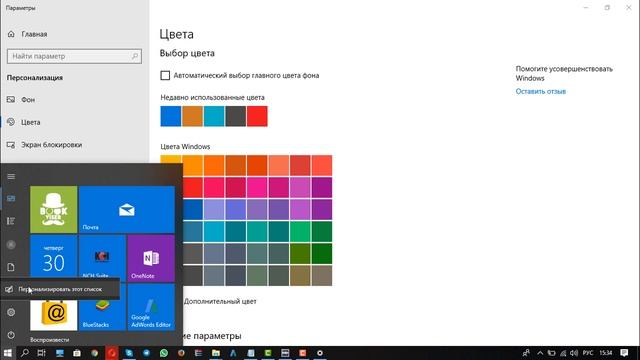Open Chrome from the taskbar
Image resolution: width=640 pixels, height=360 pixels.
pos(94,353)
